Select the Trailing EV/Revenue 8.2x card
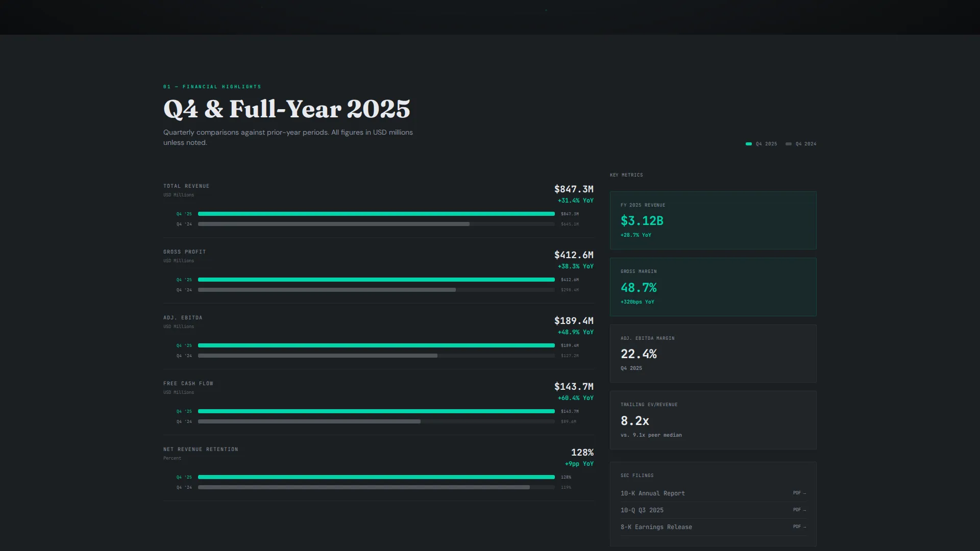This screenshot has height=551, width=980. tap(713, 420)
